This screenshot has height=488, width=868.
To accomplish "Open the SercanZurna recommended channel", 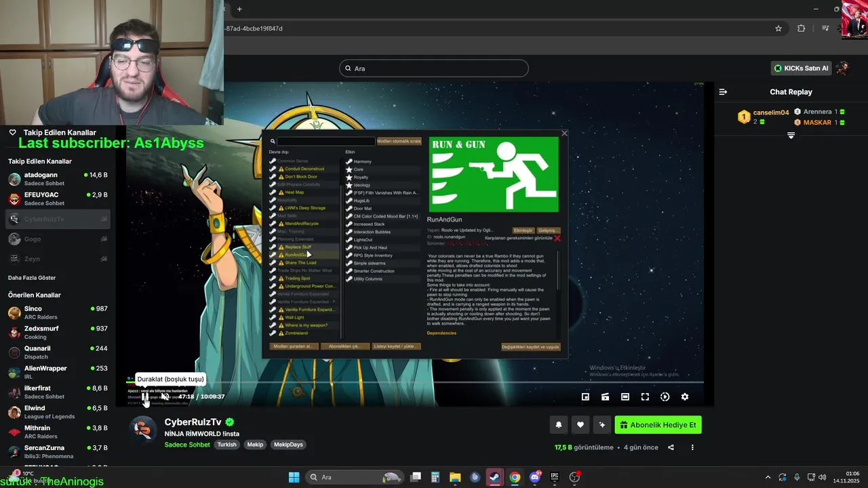I will pyautogui.click(x=58, y=452).
